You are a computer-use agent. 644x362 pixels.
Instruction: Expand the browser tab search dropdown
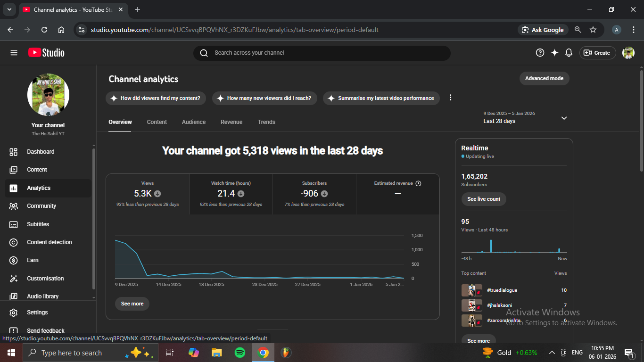(x=9, y=9)
